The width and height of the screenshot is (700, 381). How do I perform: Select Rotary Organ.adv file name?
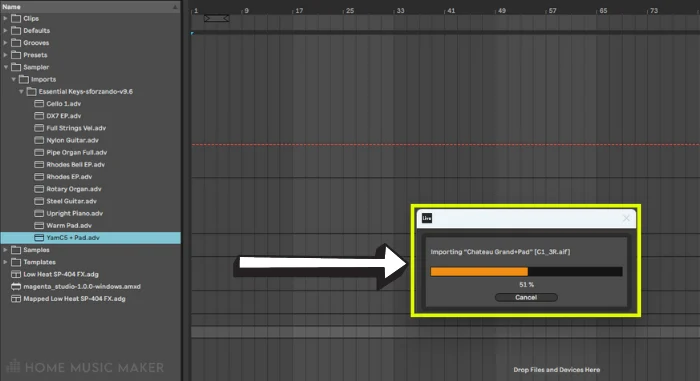74,189
